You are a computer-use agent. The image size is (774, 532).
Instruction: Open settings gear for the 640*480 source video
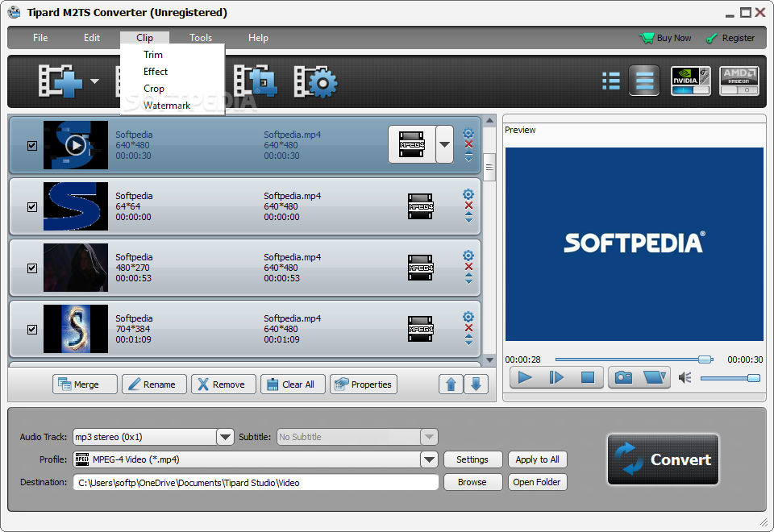(468, 133)
